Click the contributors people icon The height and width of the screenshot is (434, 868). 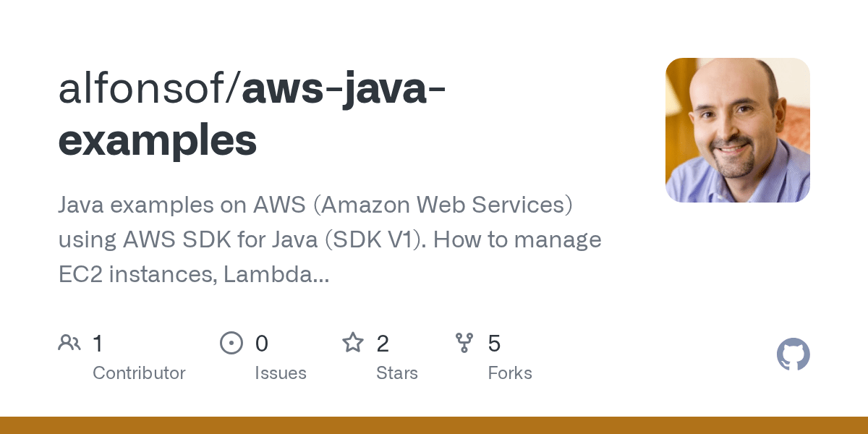(69, 343)
